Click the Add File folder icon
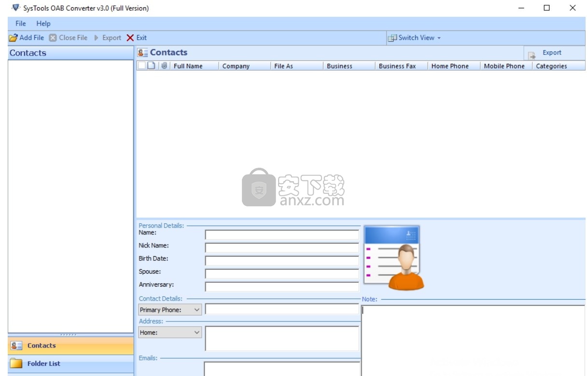The height and width of the screenshot is (376, 588). [x=14, y=38]
